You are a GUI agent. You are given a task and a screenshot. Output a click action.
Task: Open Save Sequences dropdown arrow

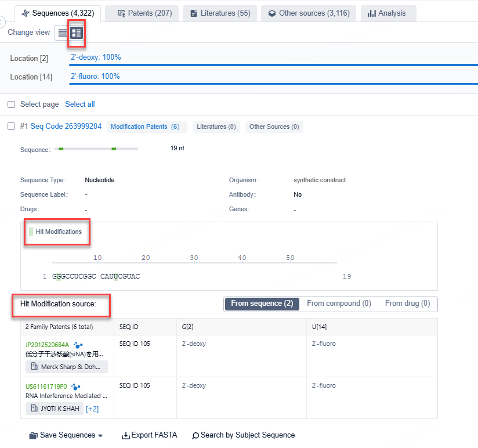(100, 436)
